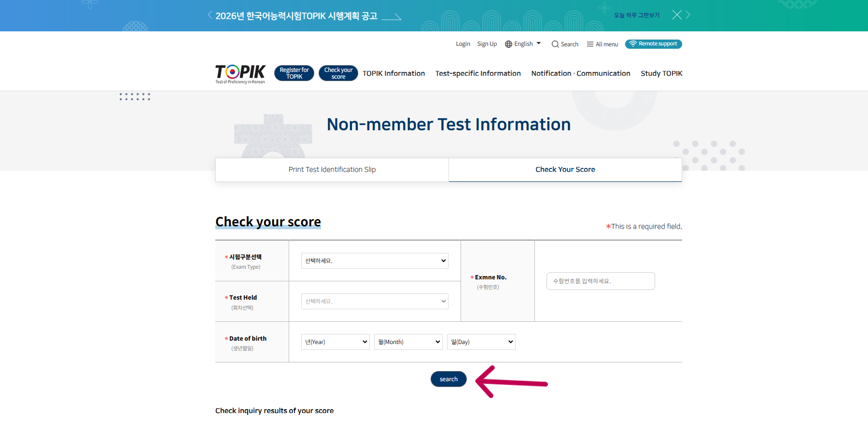Screen dimensions: 868x428
Task: Open the Exam Type dropdown
Action: click(375, 261)
